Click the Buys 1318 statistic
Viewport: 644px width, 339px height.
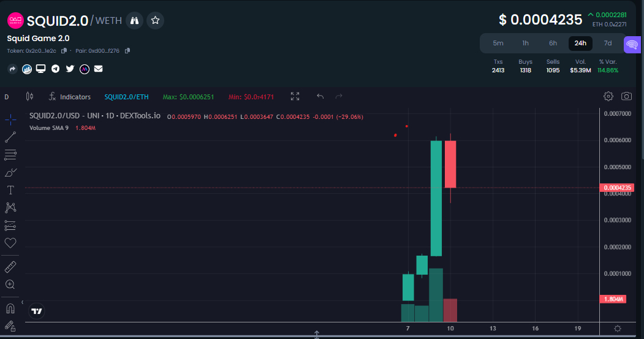tap(525, 66)
